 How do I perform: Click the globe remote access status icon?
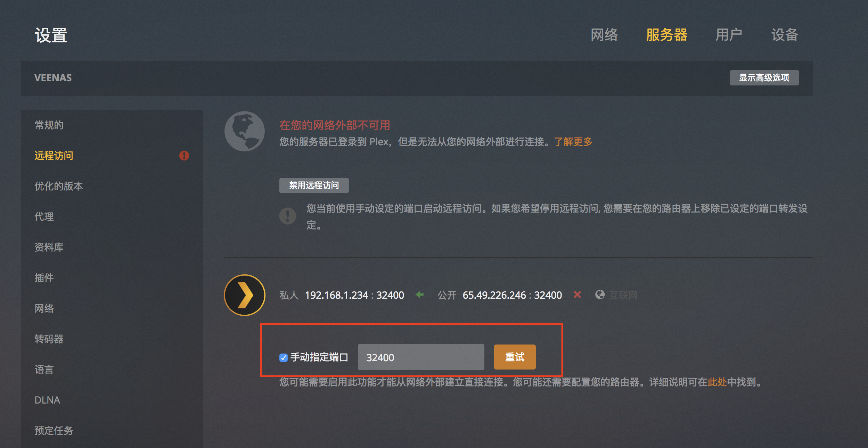coord(245,131)
